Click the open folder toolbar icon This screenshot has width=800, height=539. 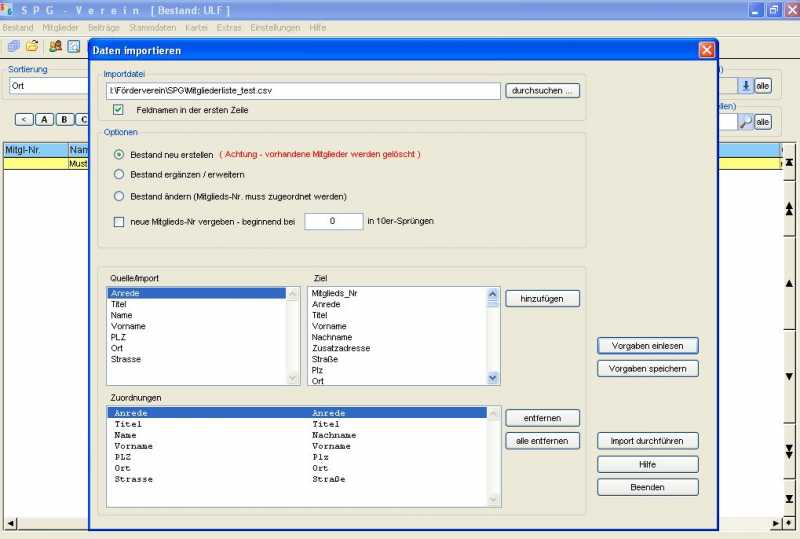pyautogui.click(x=32, y=46)
